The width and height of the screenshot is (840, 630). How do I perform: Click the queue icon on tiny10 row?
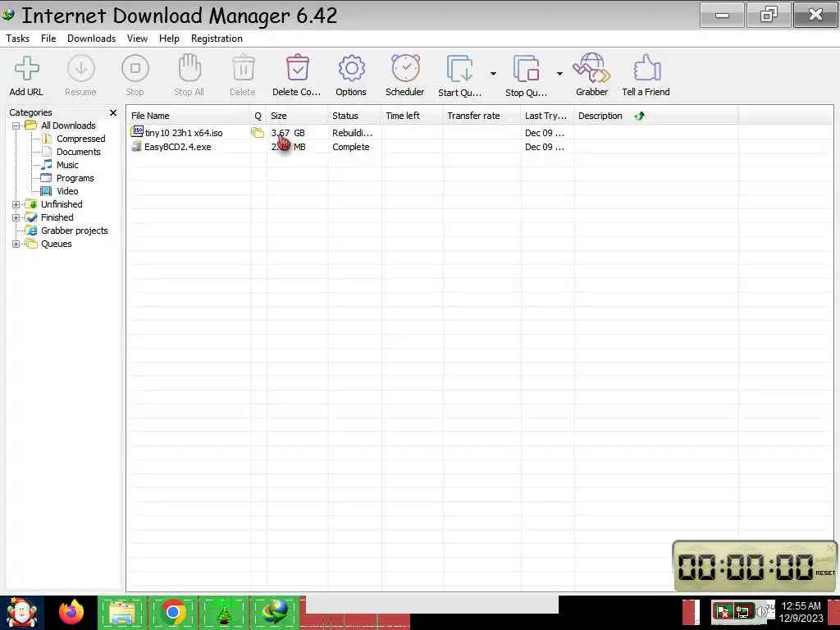[258, 133]
